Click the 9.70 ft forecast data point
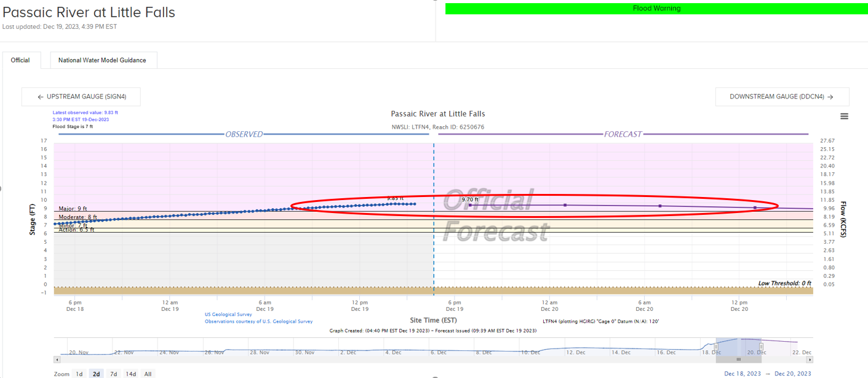 (x=471, y=205)
